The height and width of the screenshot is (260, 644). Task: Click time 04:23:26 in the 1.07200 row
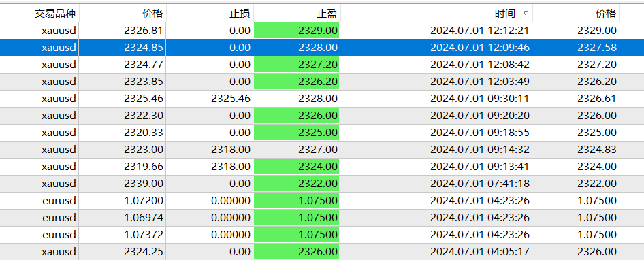pos(480,201)
